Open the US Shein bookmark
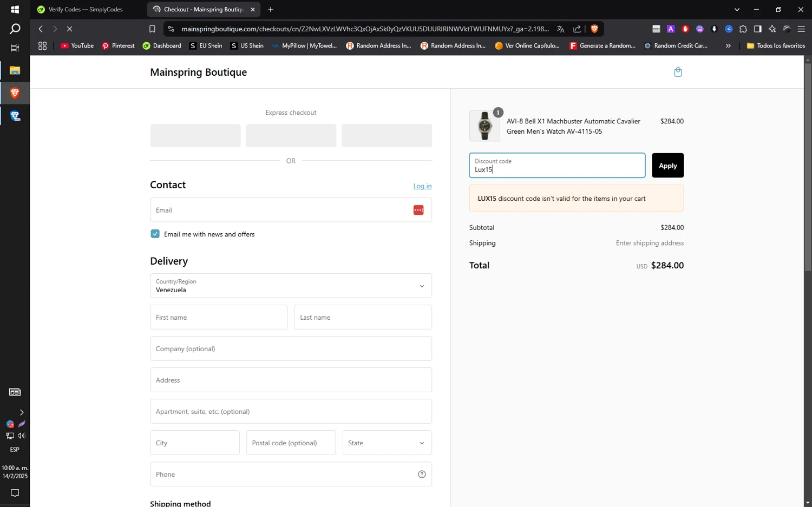This screenshot has height=507, width=812. click(247, 46)
